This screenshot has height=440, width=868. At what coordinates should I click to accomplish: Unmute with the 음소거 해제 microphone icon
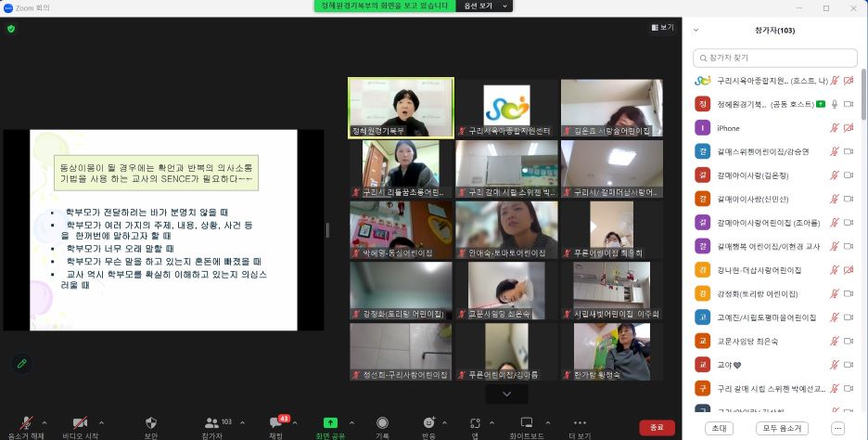[25, 422]
